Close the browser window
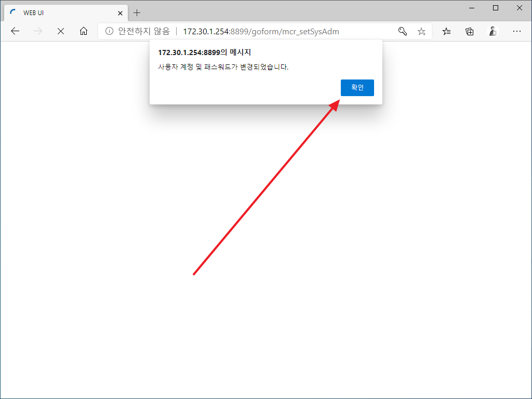 pos(520,8)
